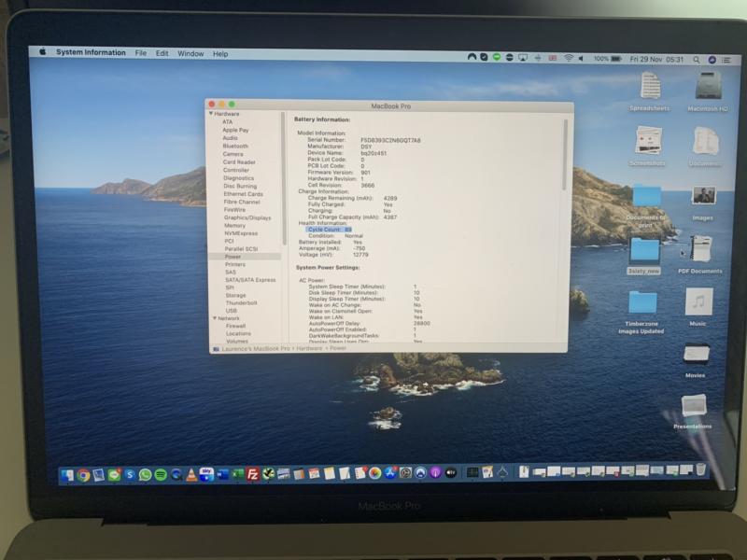Open System Preferences from the Dock
This screenshot has width=747, height=560.
pos(405,473)
